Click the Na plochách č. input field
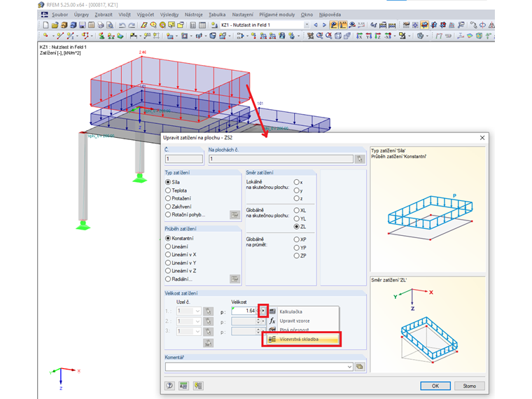 (281, 159)
